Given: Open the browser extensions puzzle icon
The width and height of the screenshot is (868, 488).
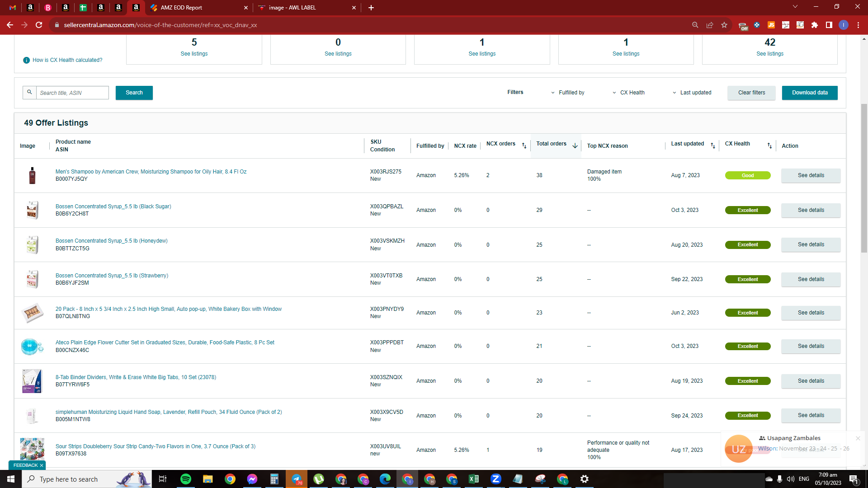Looking at the screenshot, I should (x=815, y=25).
